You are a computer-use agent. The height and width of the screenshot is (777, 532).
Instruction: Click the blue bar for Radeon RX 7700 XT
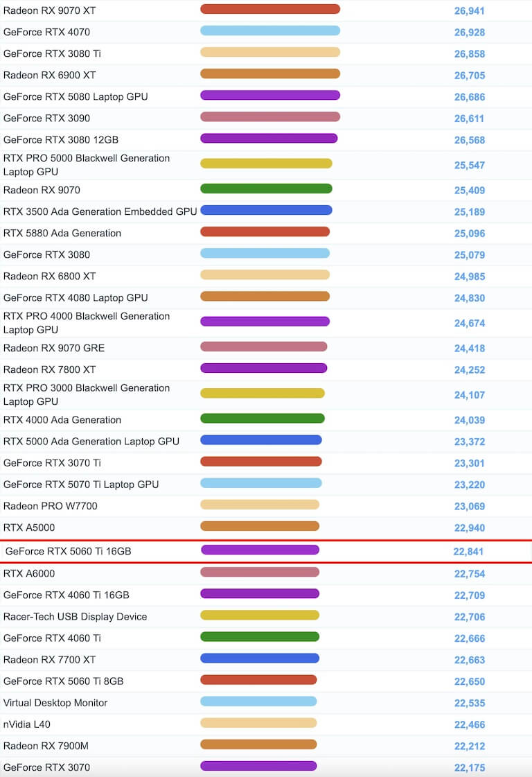(x=260, y=658)
